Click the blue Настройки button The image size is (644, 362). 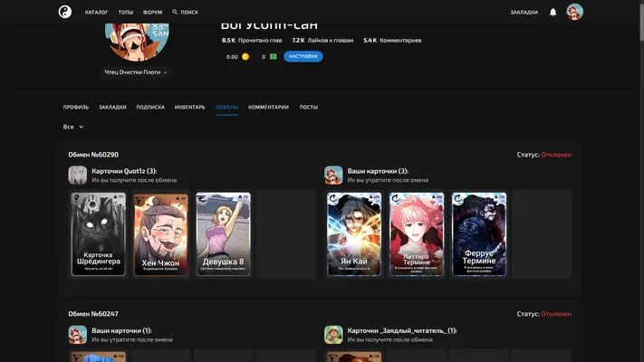303,56
